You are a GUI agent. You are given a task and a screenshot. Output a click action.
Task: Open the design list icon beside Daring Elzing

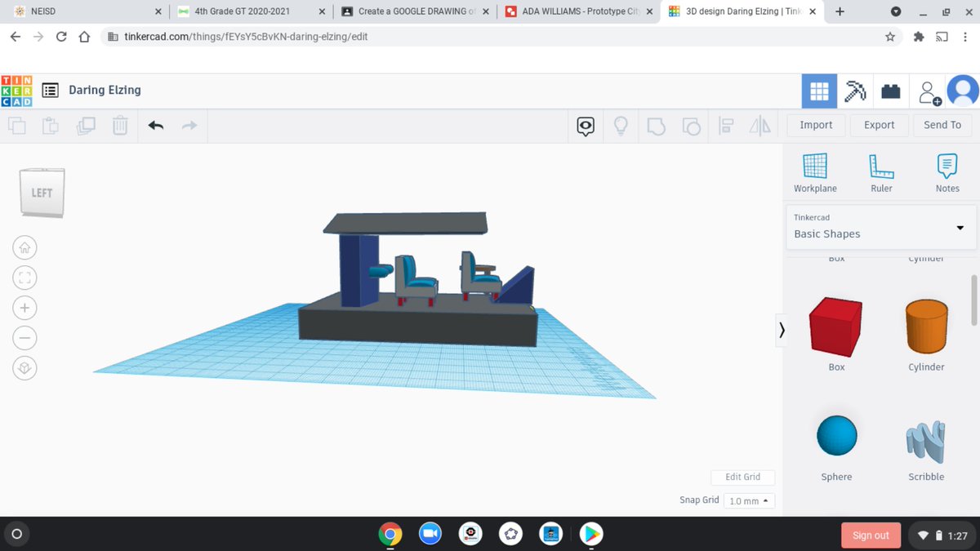[x=51, y=91]
